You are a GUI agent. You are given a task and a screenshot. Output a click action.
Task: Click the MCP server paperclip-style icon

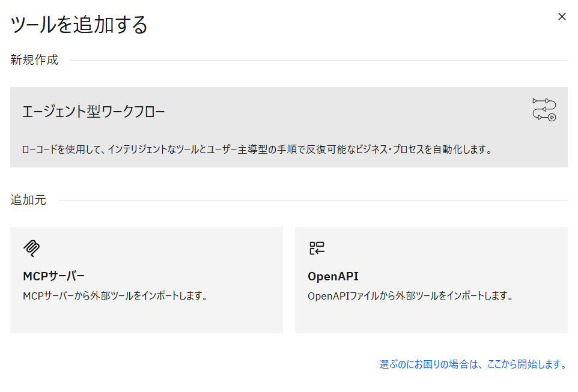pyautogui.click(x=31, y=248)
